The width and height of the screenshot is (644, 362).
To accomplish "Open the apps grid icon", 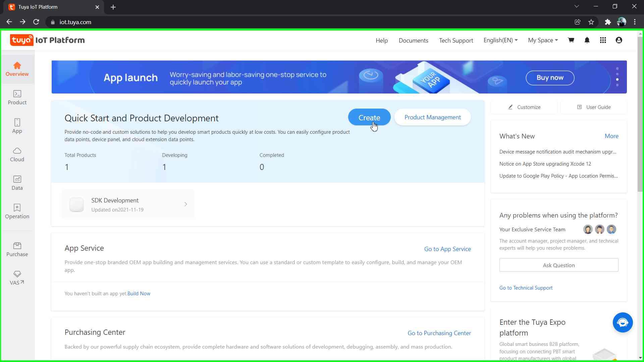I will 603,40.
